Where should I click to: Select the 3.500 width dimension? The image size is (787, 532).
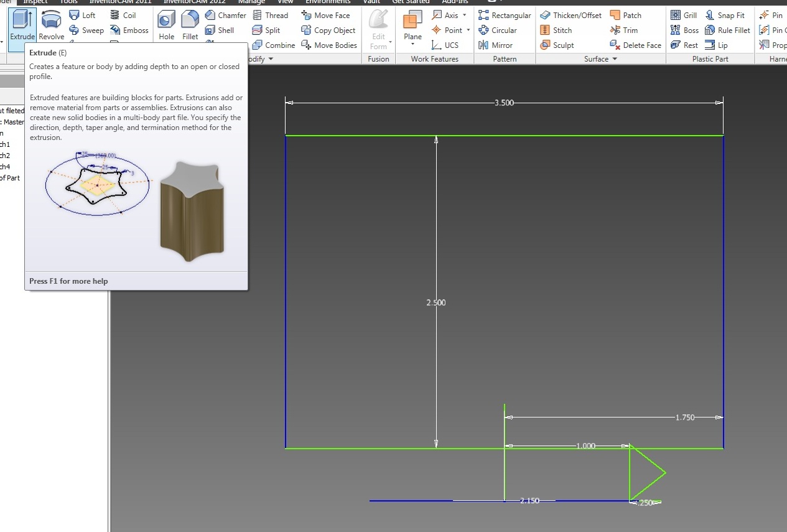point(504,103)
